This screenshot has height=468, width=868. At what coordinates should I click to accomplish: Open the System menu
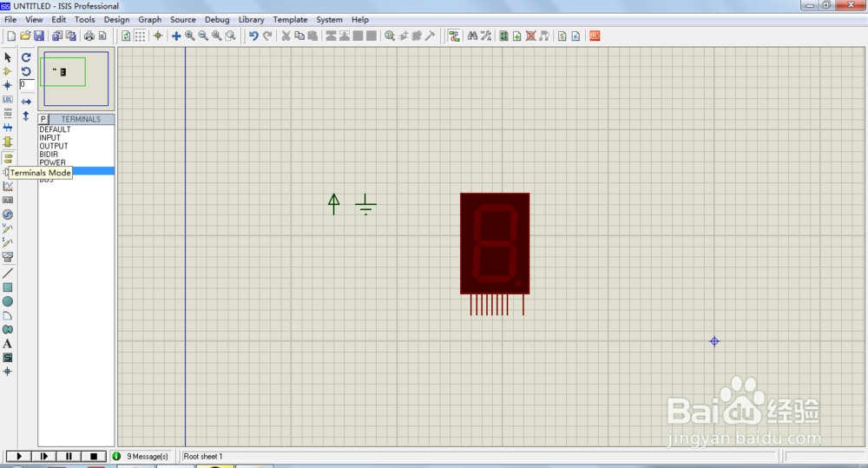pyautogui.click(x=329, y=19)
